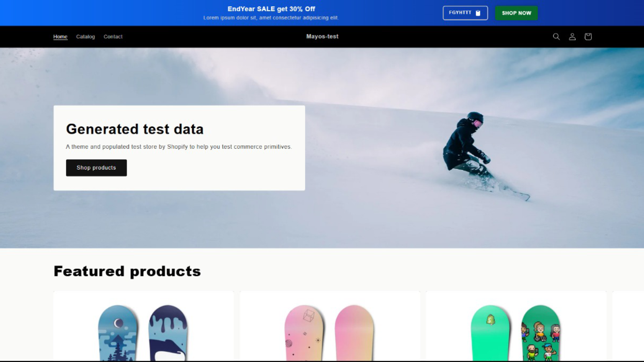This screenshot has width=644, height=362.
Task: Copy the FGYHTTT coupon code
Action: tap(465, 13)
